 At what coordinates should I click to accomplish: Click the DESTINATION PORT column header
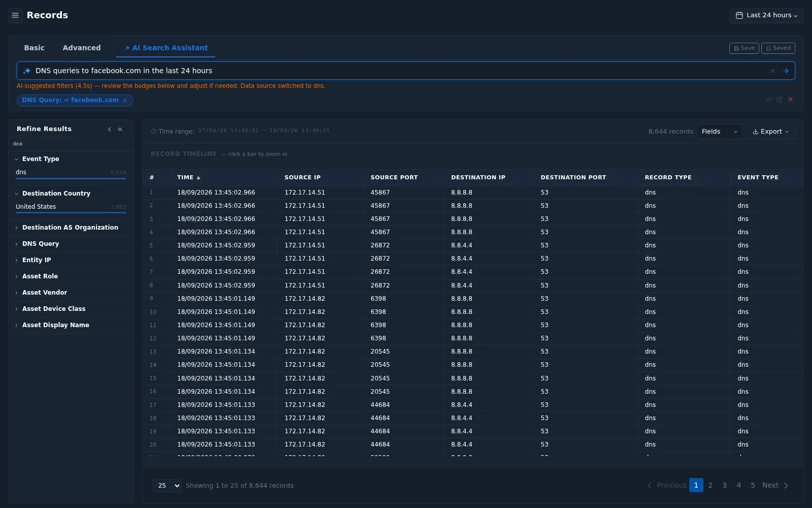573,177
